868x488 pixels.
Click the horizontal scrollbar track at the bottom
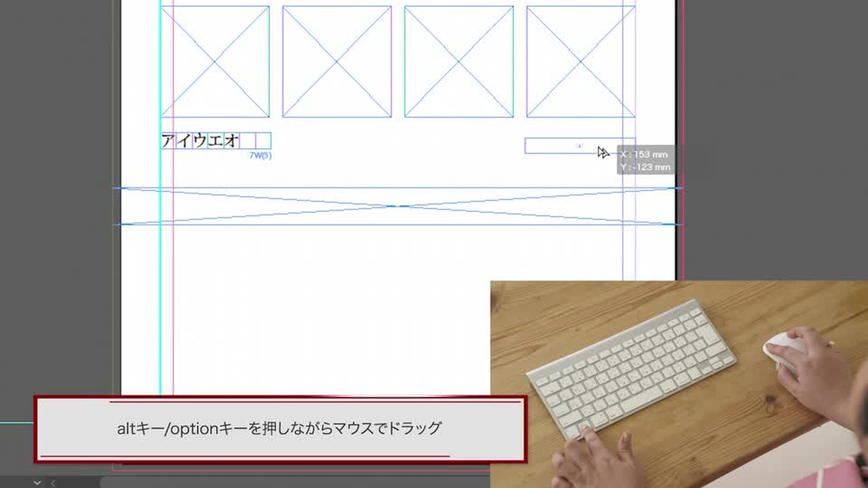tap(294, 482)
